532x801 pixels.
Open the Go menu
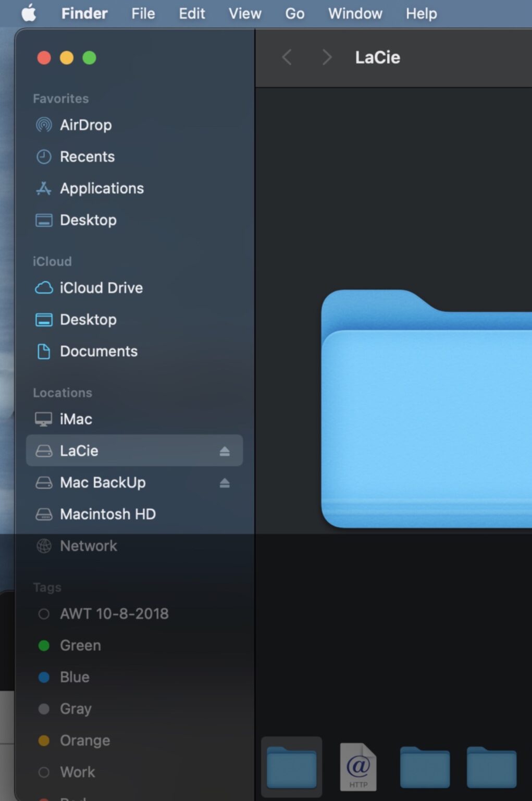click(294, 14)
